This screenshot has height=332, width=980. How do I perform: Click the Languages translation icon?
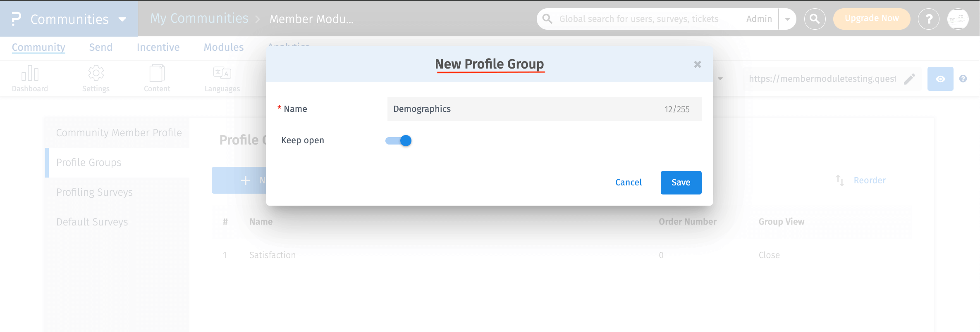click(x=222, y=72)
